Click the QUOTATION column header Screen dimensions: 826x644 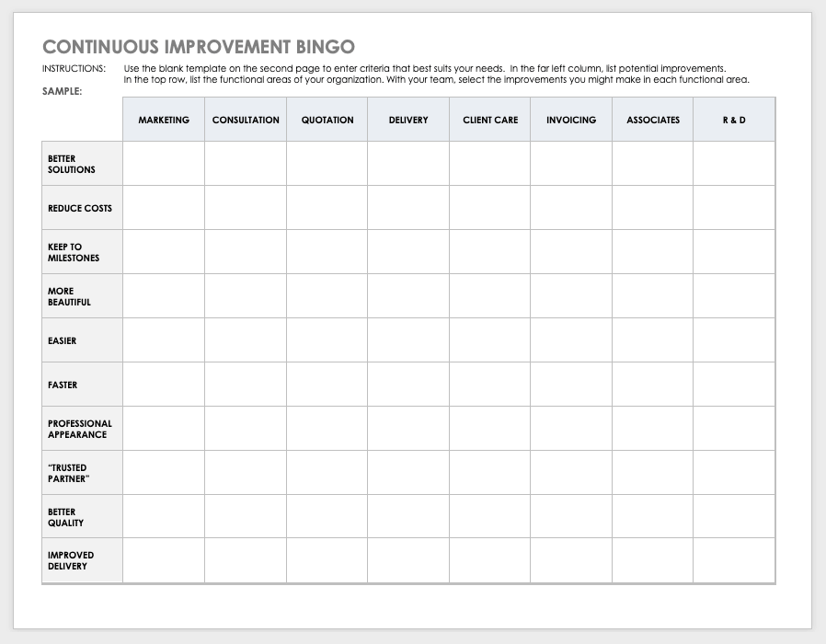[327, 120]
